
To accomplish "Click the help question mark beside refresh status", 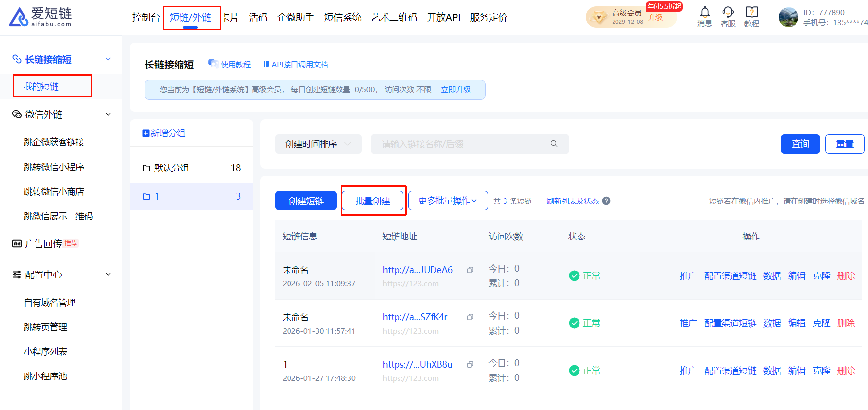I will [606, 201].
